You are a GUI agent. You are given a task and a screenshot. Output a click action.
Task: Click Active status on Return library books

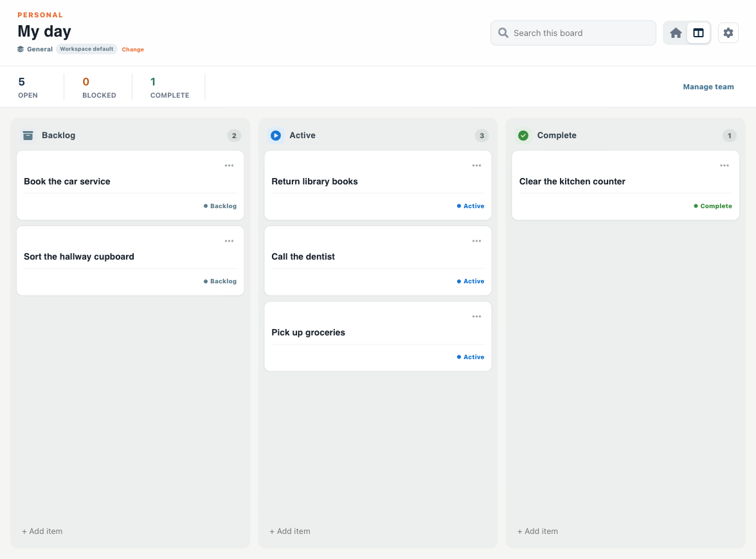point(471,206)
